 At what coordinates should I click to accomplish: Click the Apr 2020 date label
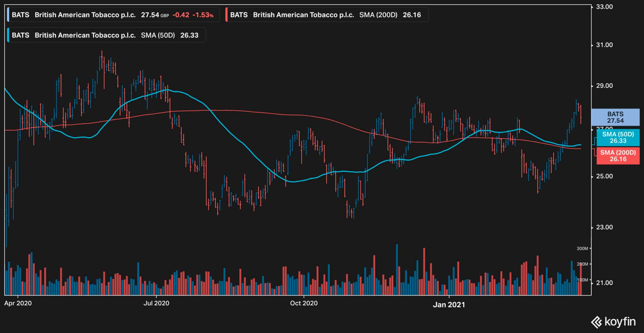point(18,303)
